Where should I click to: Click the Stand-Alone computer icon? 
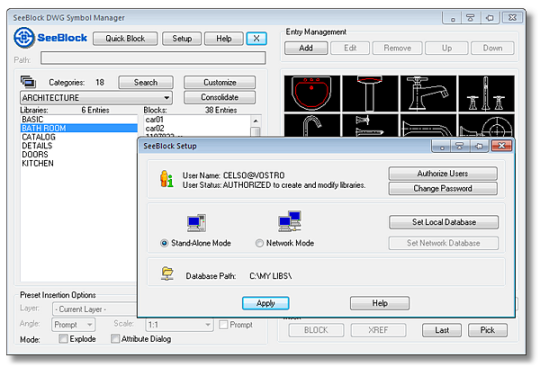196,222
